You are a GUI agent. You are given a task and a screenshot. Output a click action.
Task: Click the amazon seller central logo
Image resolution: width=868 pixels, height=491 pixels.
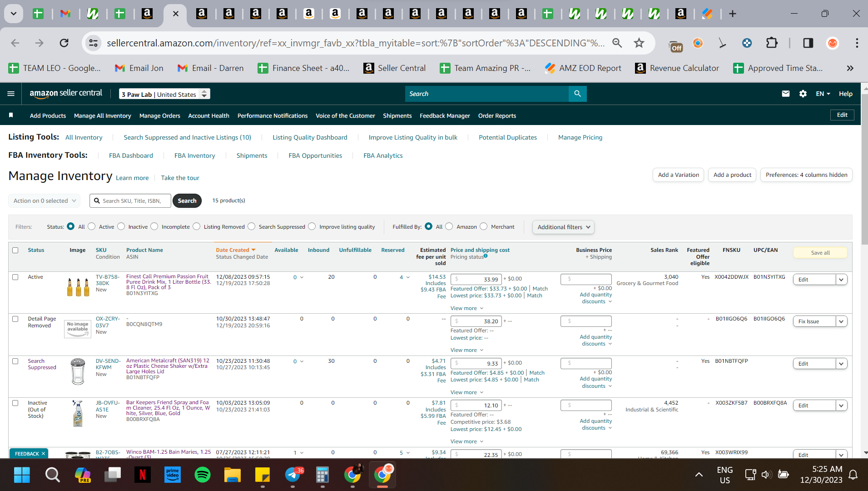[x=66, y=94]
